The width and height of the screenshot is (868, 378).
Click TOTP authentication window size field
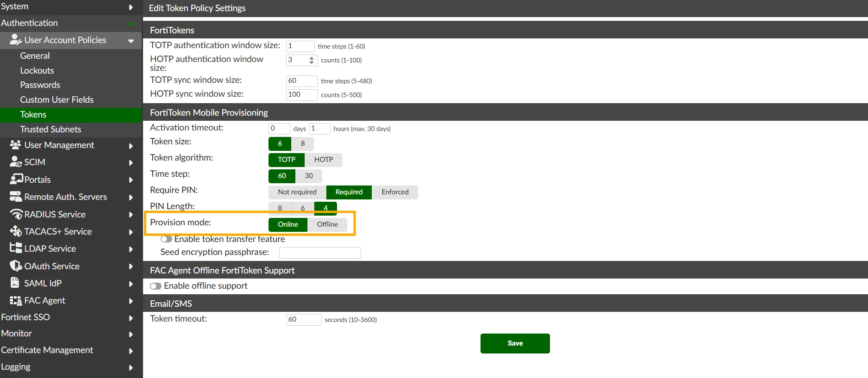pos(300,46)
